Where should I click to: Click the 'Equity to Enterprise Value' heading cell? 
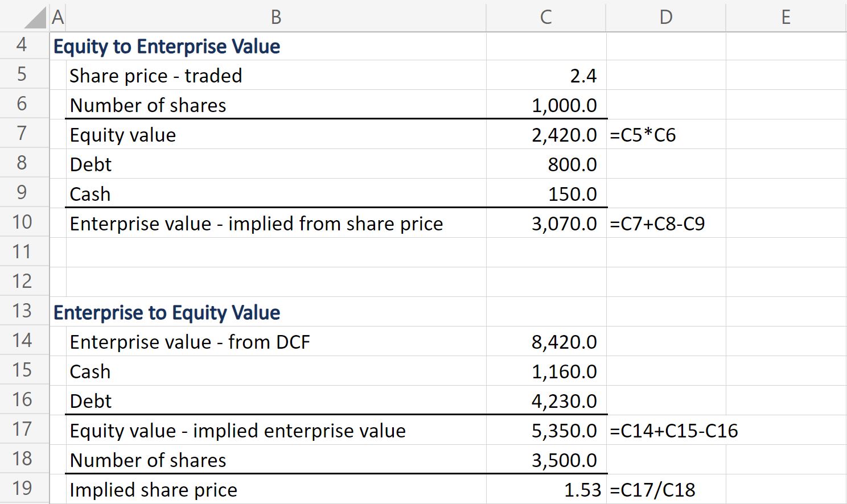[167, 47]
